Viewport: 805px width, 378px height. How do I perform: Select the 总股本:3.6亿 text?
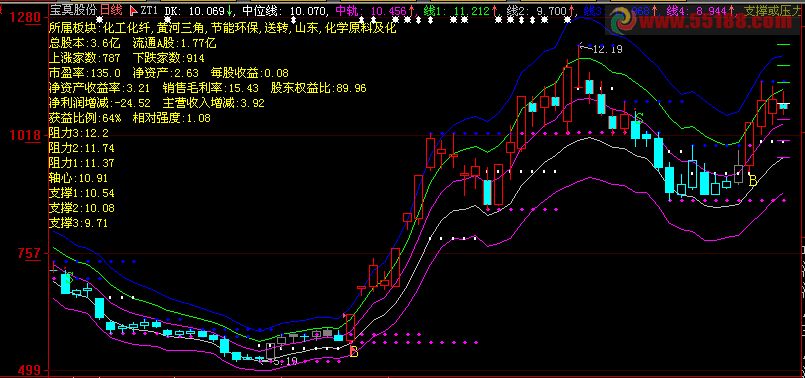coord(85,43)
